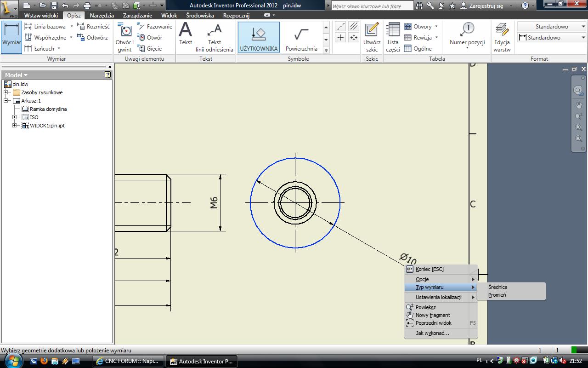
Task: Select Powierzchnia surface symbol
Action: pyautogui.click(x=301, y=38)
